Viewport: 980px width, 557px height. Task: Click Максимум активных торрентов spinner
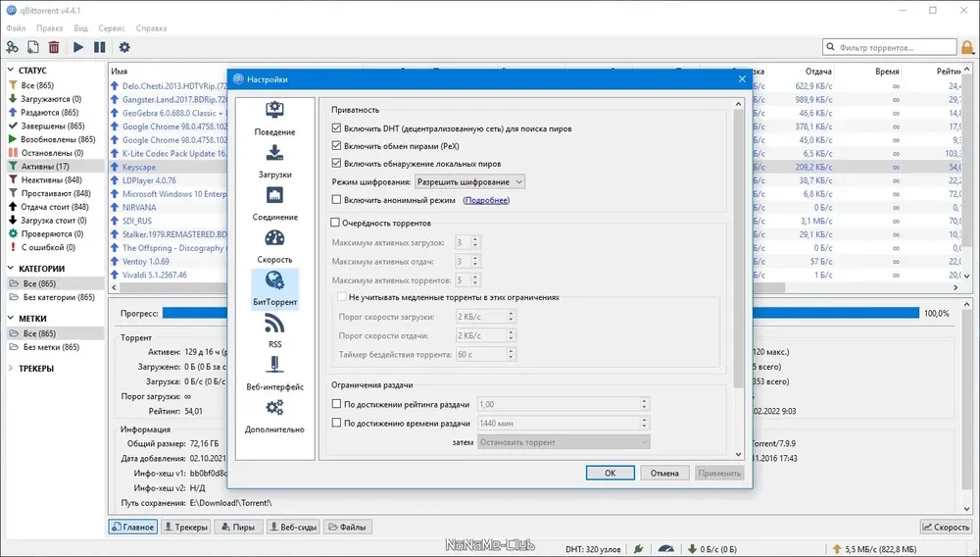pyautogui.click(x=467, y=280)
